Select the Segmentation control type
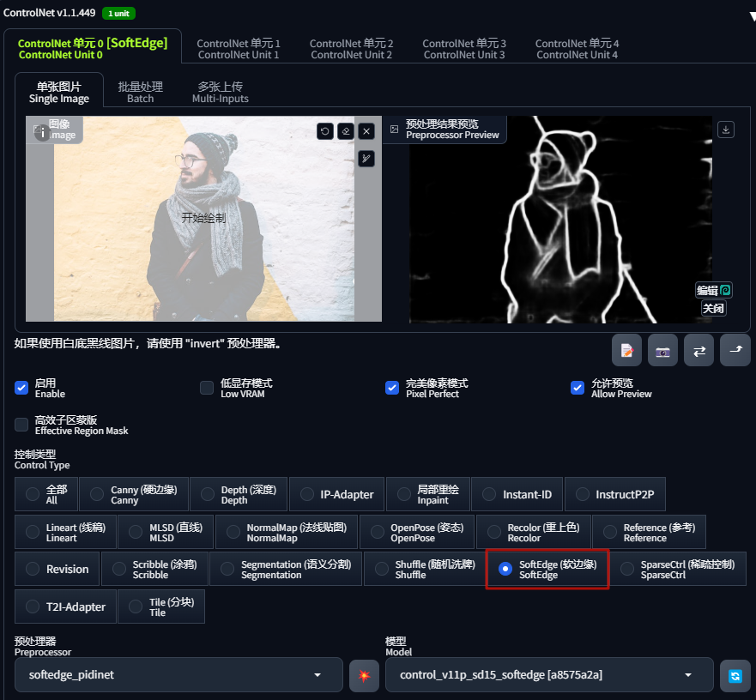 (286, 569)
